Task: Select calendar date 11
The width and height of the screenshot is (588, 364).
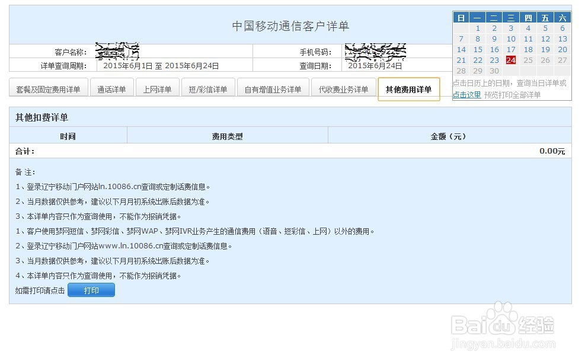Action: point(528,39)
